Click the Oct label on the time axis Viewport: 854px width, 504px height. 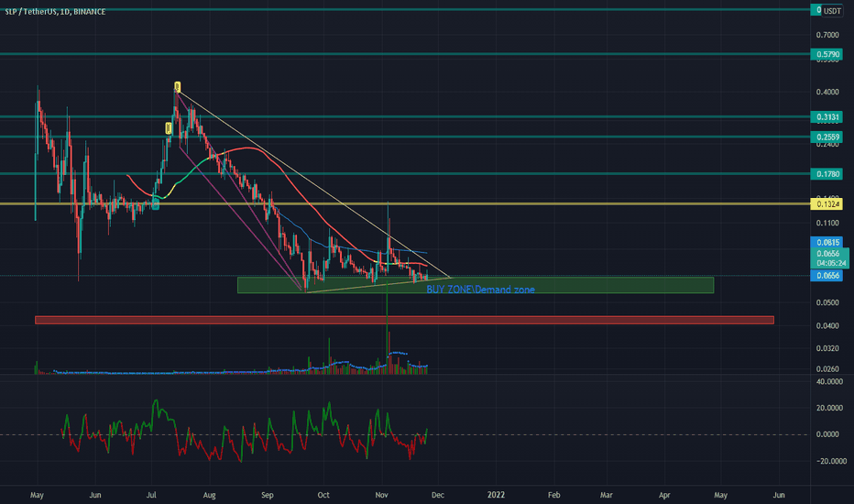pos(323,495)
